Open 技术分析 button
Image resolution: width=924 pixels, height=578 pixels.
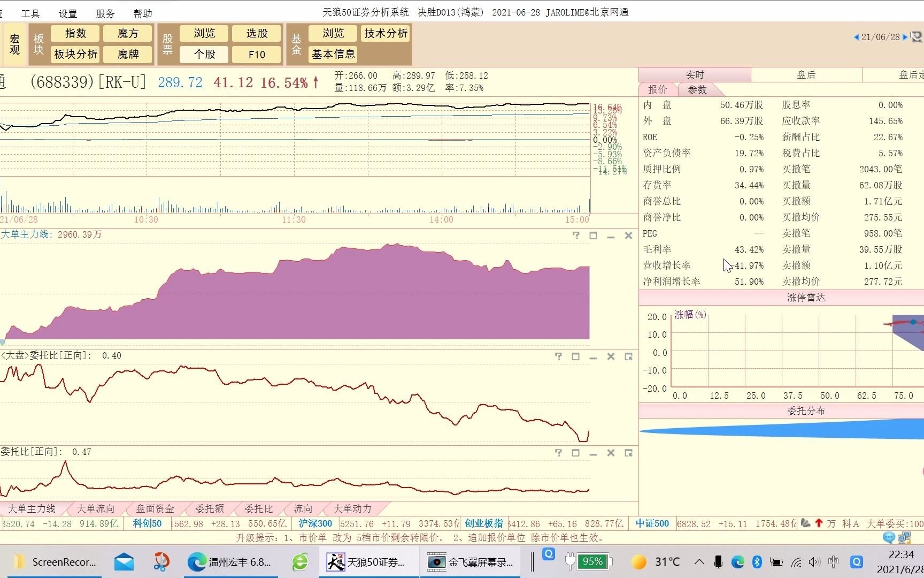pyautogui.click(x=386, y=33)
